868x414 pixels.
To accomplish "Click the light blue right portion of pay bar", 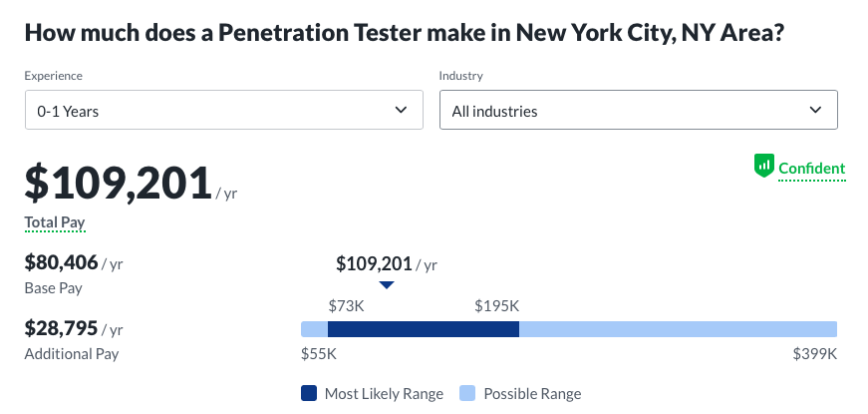I will (678, 329).
